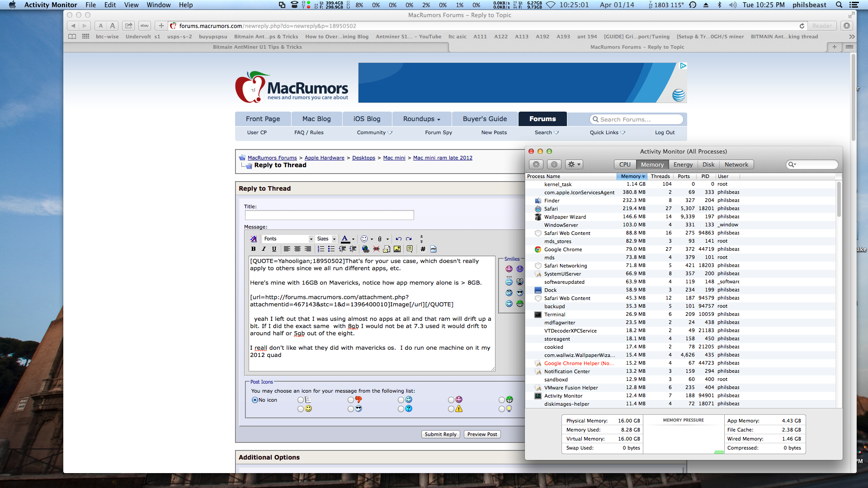Open the View menu in menu bar

[131, 5]
